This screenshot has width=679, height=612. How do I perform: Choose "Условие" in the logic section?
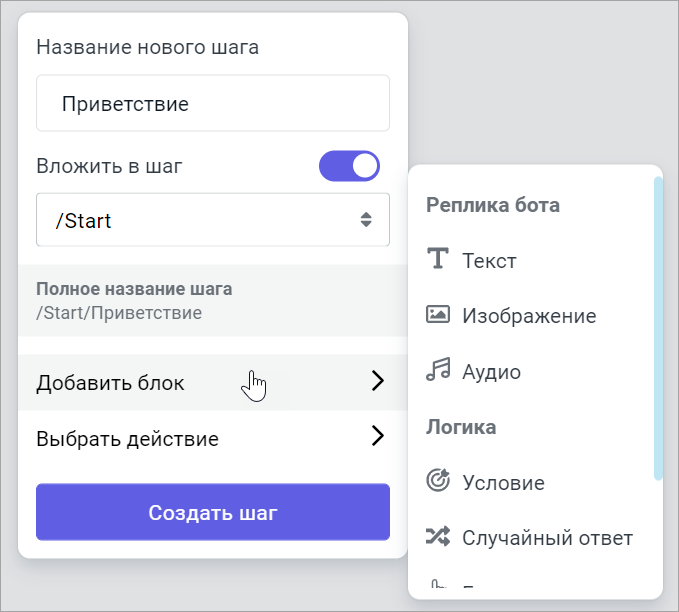[x=503, y=483]
